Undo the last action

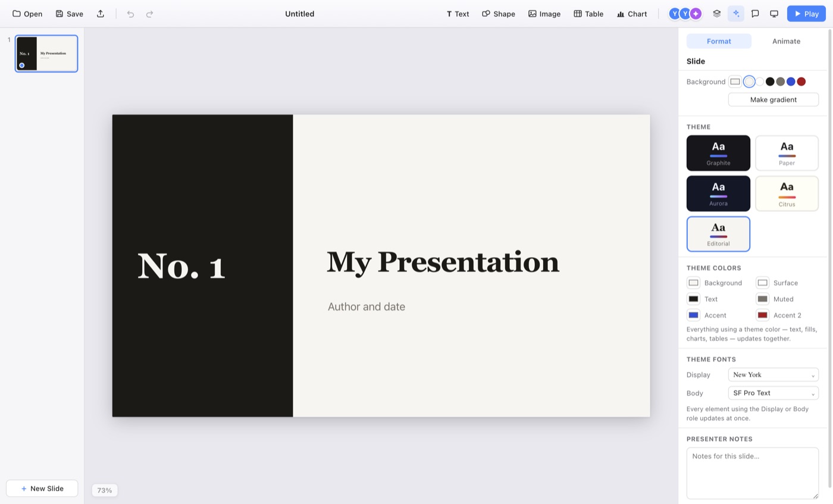130,14
